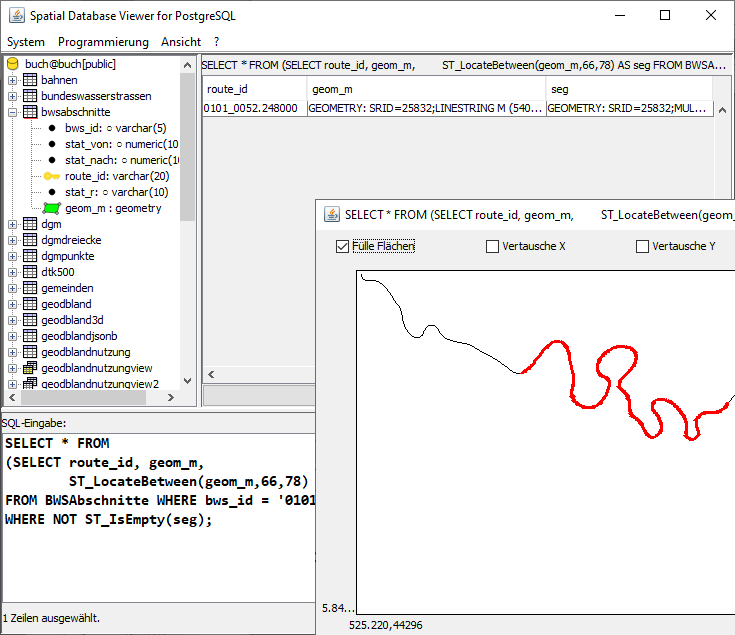Click the geodblandnutzung table icon

(x=30, y=351)
